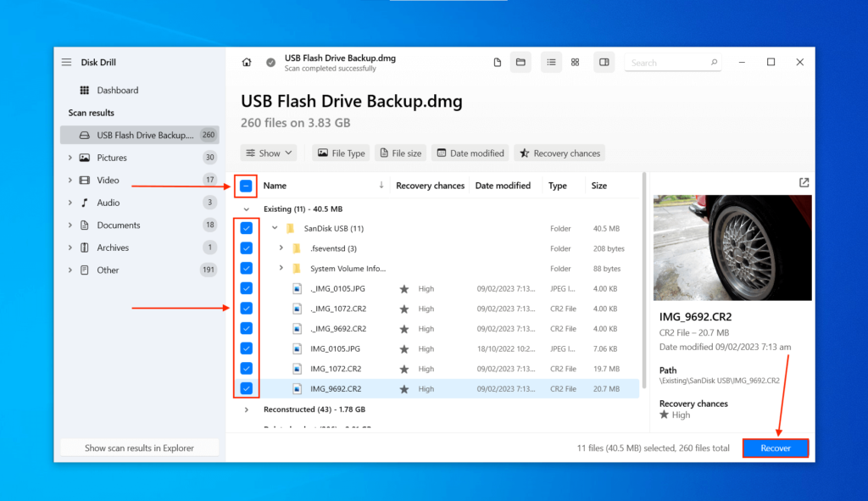The height and width of the screenshot is (501, 868).
Task: Click the new document icon near the toolbar
Action: tap(497, 62)
